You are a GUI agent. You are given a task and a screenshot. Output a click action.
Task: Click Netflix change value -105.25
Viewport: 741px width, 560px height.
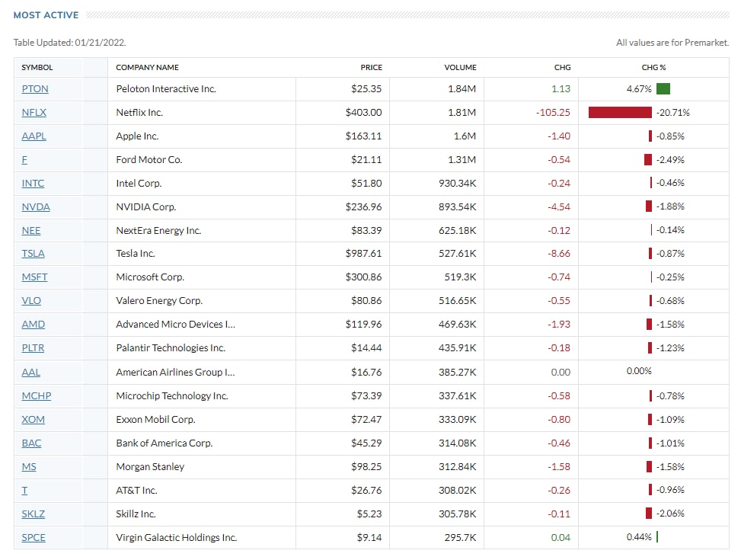[x=553, y=113]
